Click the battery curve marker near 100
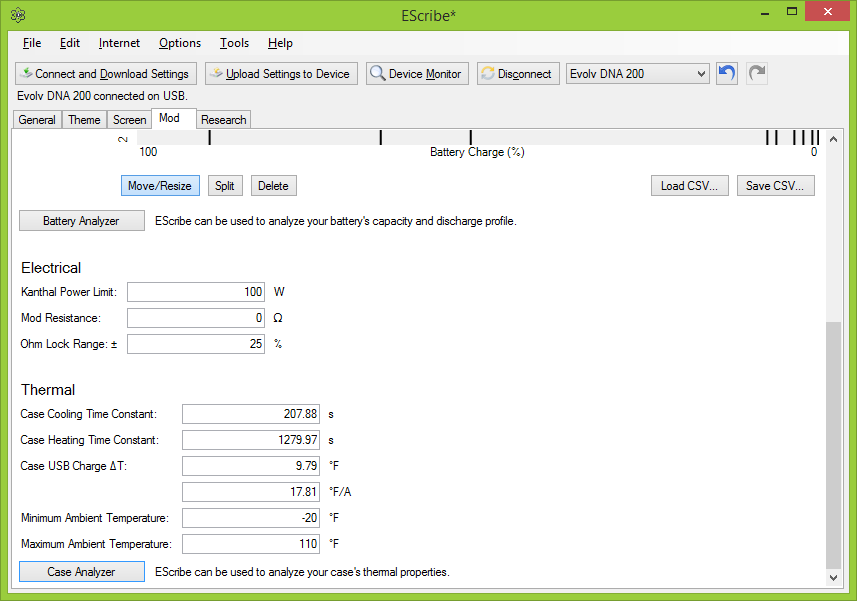This screenshot has width=857, height=601. click(x=209, y=138)
